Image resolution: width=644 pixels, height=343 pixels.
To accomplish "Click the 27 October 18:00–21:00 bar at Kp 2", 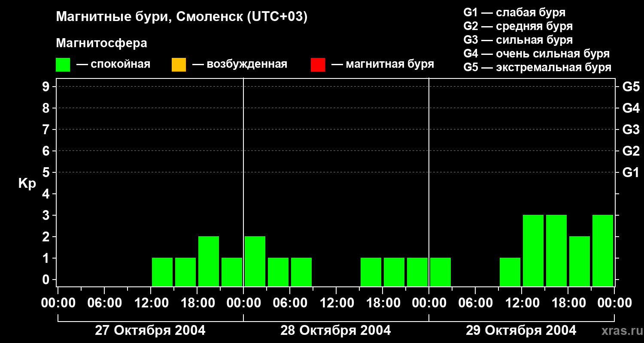I will [x=209, y=262].
